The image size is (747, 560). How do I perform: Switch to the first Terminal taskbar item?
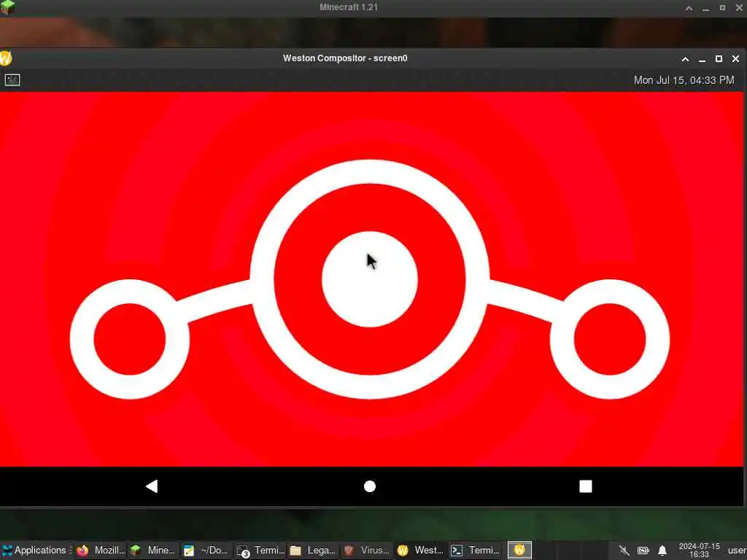click(260, 550)
